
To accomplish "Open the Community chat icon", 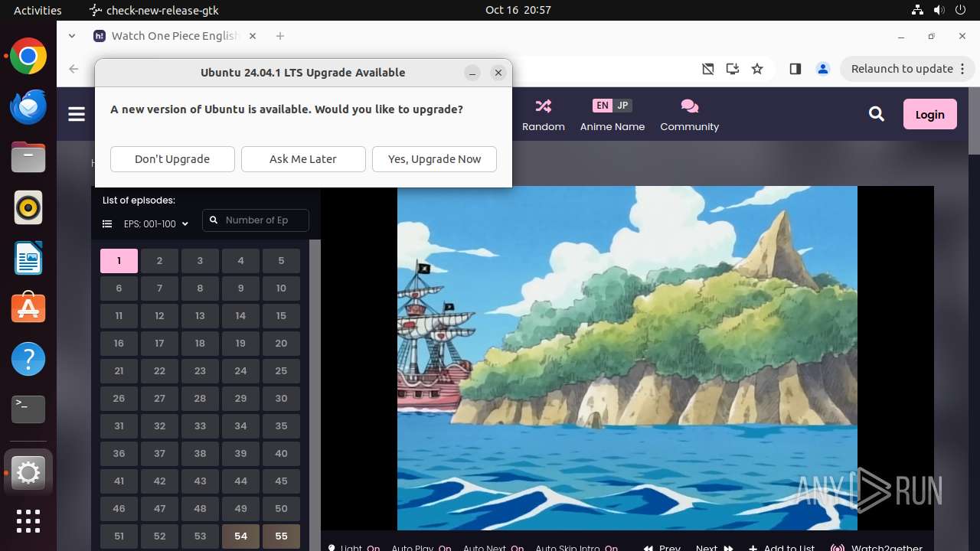I will pyautogui.click(x=689, y=106).
